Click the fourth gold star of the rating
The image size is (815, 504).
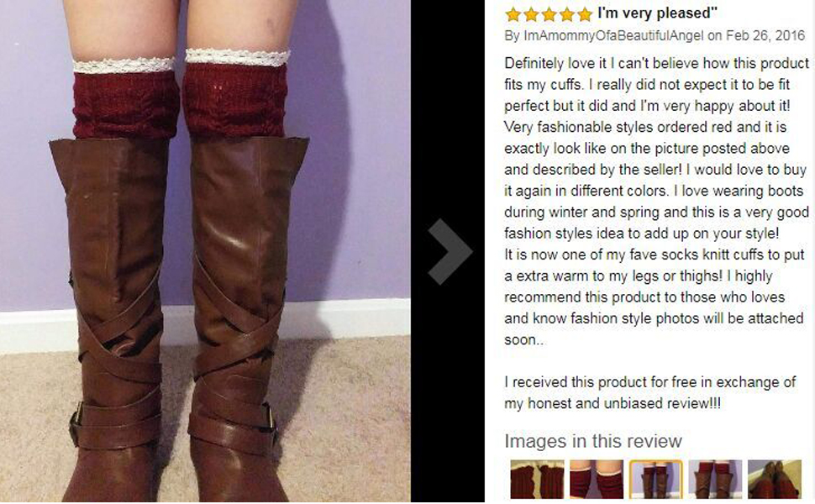click(567, 14)
